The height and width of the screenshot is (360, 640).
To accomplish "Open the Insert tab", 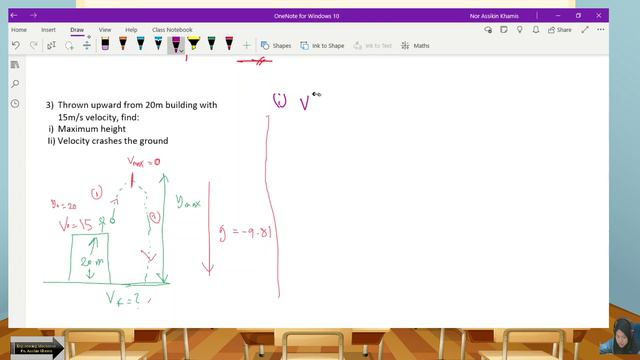I will 48,30.
